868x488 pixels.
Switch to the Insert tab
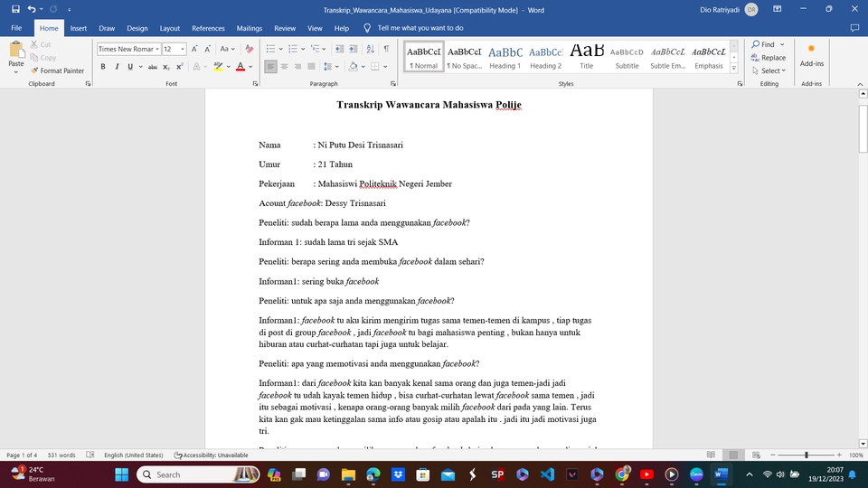78,28
